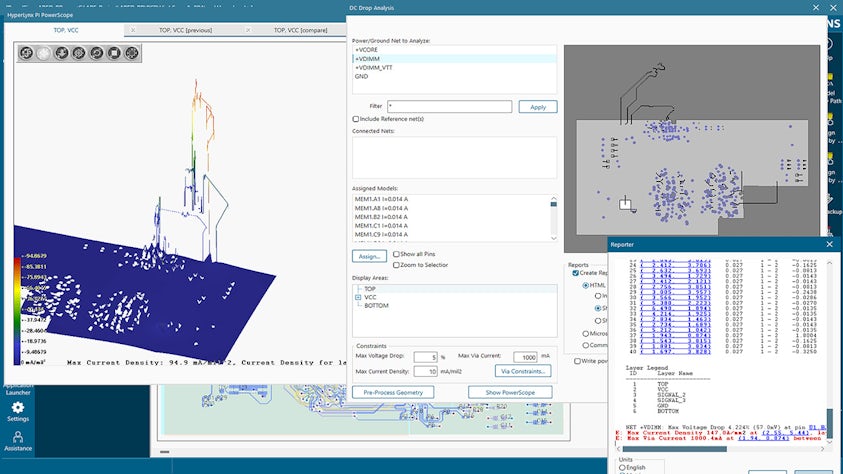Click the fourth PowerScope toolbar icon
This screenshot has height=474, width=843.
tap(79, 53)
